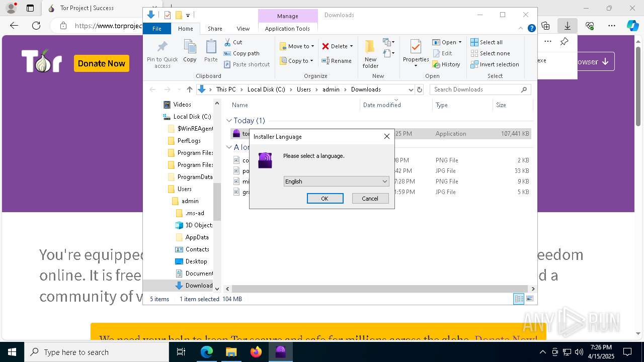Open Firefox from the taskbar
Image resolution: width=644 pixels, height=362 pixels.
(x=256, y=352)
